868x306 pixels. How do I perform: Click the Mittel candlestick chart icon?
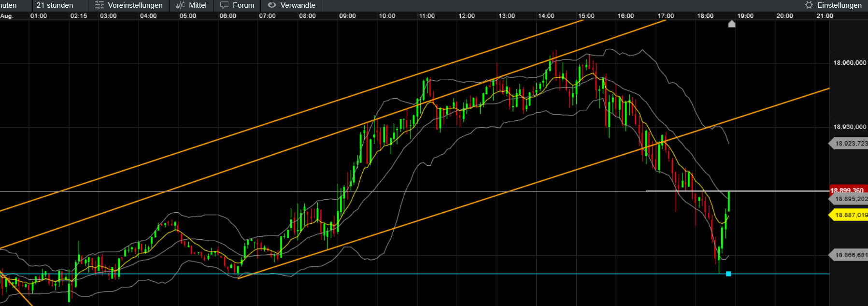coord(180,5)
